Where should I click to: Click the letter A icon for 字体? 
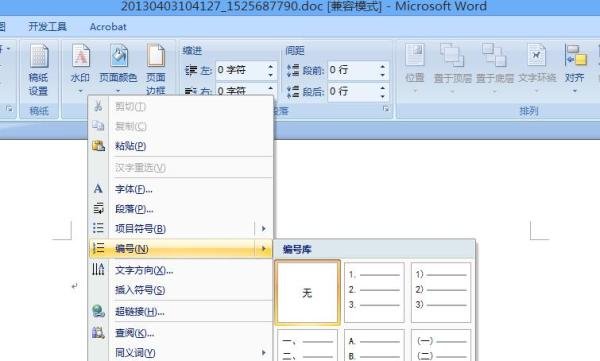point(98,189)
